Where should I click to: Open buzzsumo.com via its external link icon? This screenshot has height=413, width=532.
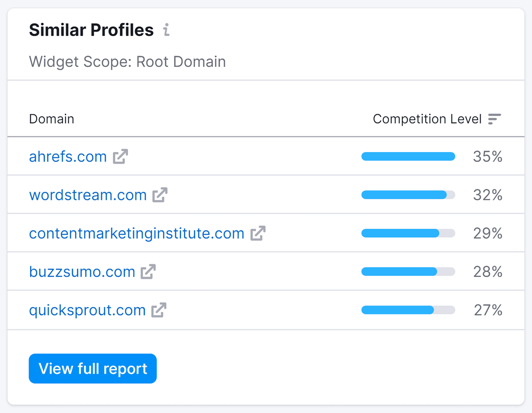149,272
